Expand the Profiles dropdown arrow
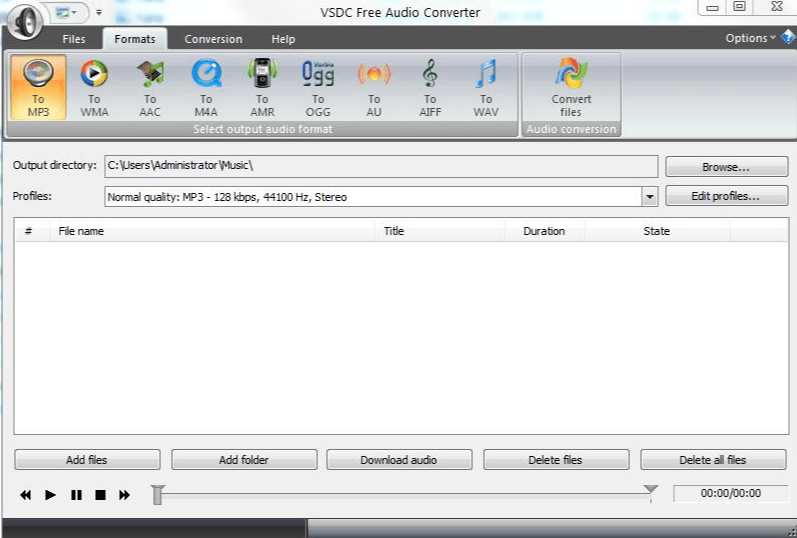797x538 pixels. pos(650,197)
